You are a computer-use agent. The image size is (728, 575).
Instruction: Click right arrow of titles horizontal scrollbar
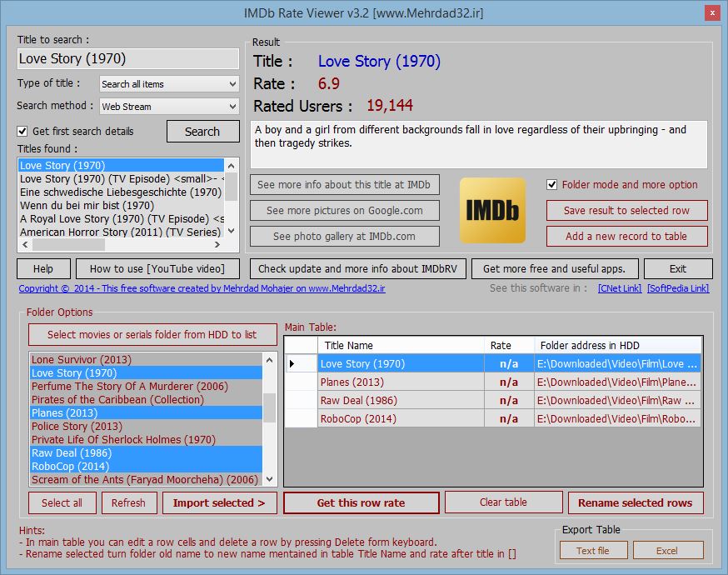[x=217, y=245]
